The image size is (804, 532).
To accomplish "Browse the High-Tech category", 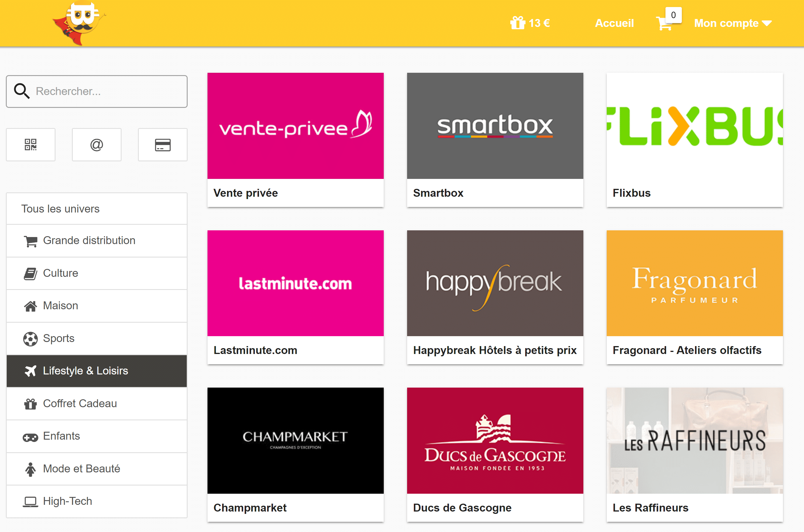I will coord(97,501).
